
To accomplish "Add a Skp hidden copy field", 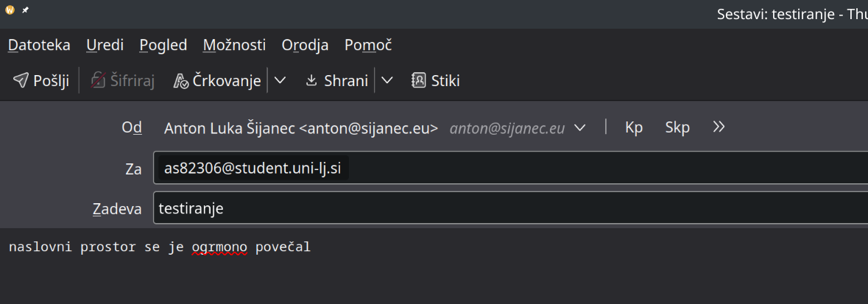I will point(677,127).
